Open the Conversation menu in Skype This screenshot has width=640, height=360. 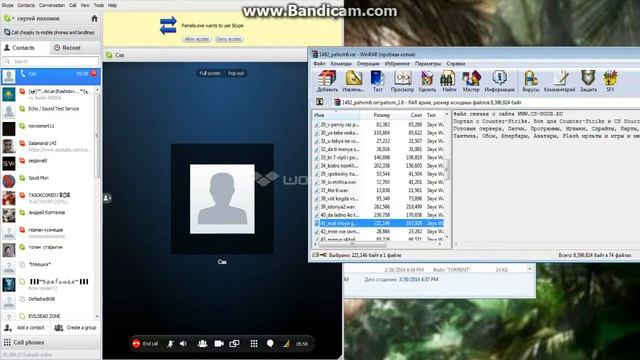pos(52,5)
